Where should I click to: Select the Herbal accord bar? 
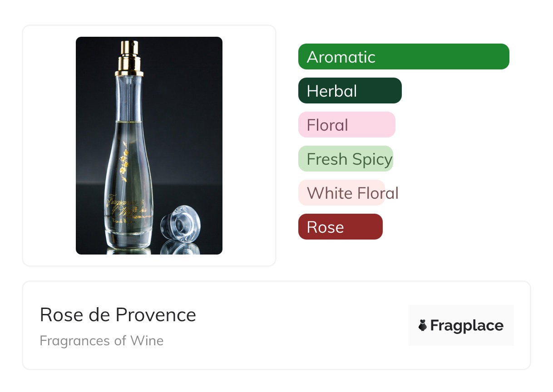(350, 91)
